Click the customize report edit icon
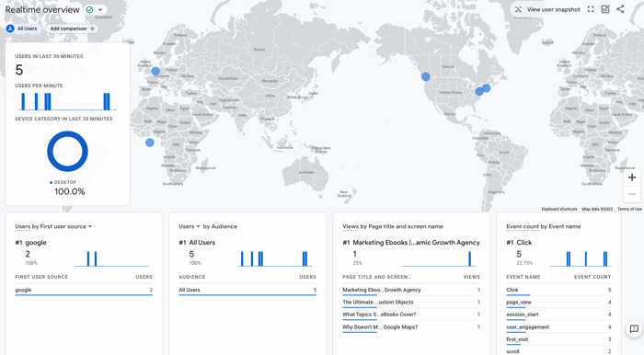The image size is (644, 355). pyautogui.click(x=605, y=9)
